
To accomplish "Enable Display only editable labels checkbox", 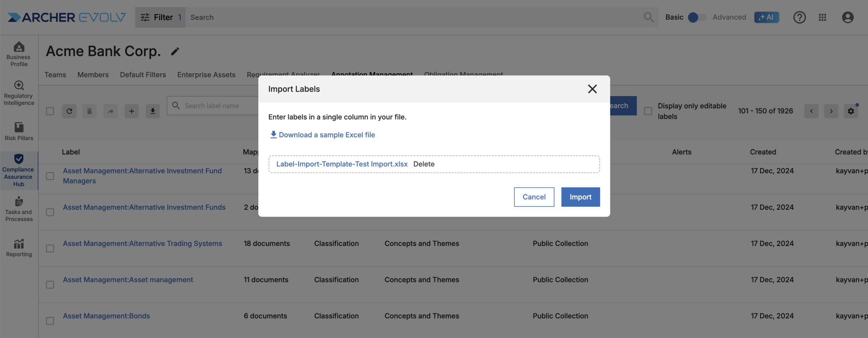I will 648,111.
